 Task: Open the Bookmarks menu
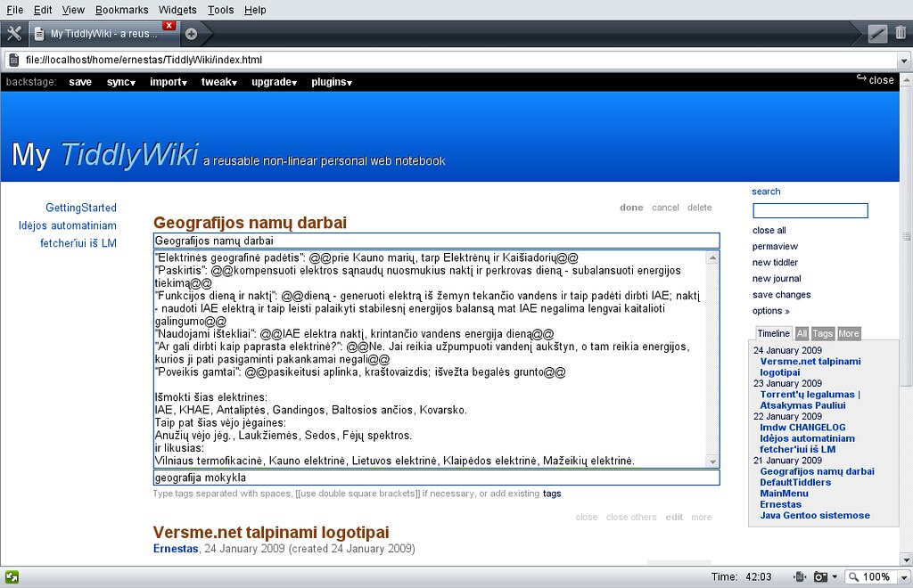pos(121,10)
